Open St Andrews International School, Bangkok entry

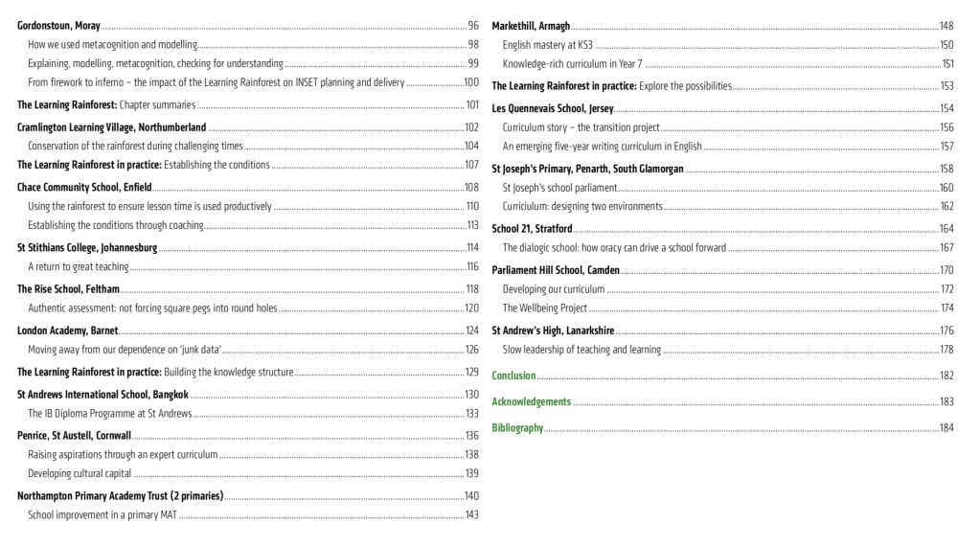[x=103, y=394]
